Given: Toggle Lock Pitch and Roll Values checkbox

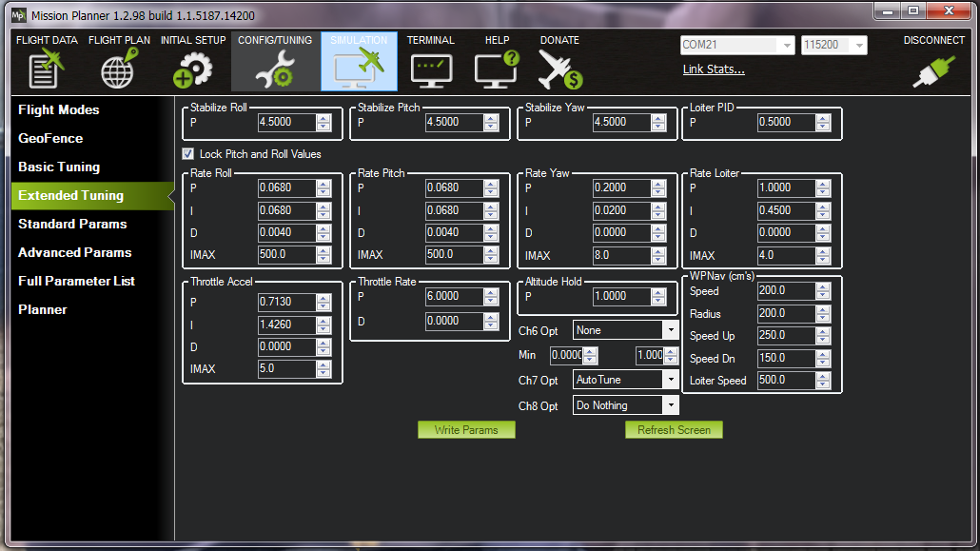Looking at the screenshot, I should click(x=187, y=154).
